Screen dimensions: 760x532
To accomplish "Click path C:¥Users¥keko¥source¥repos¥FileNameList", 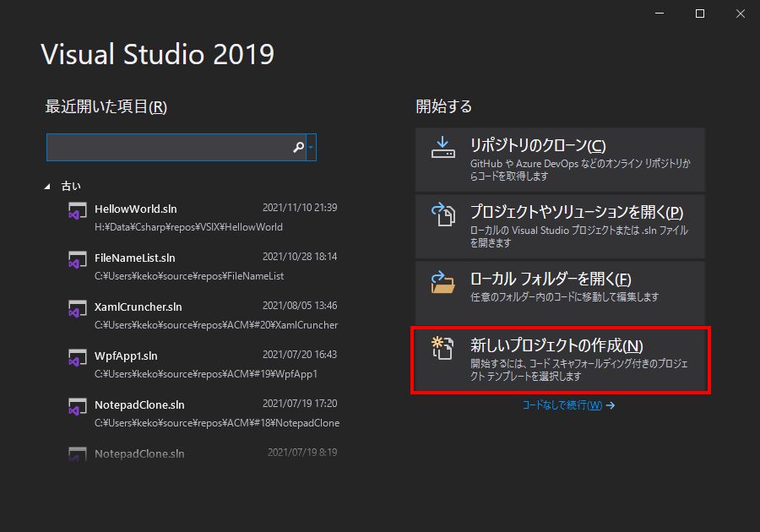I will (x=189, y=275).
